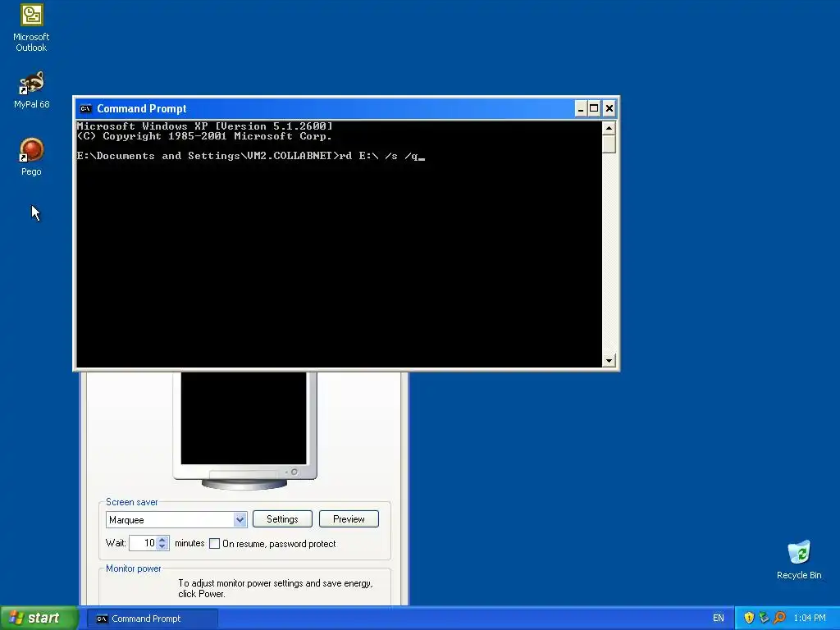
Task: Click the Command Prompt scrollbar thumb
Action: click(x=609, y=144)
